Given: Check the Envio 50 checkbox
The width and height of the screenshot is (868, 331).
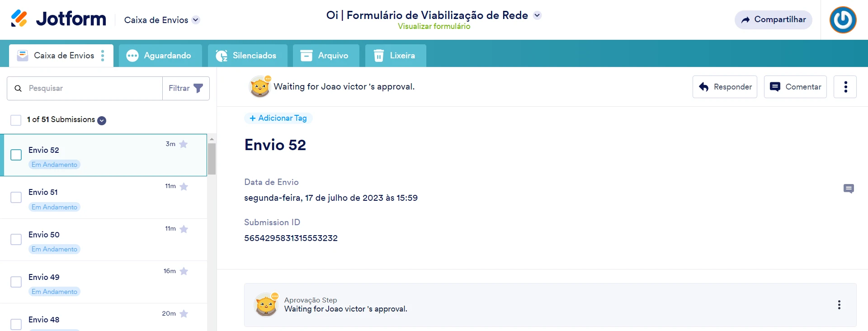Looking at the screenshot, I should 16,240.
